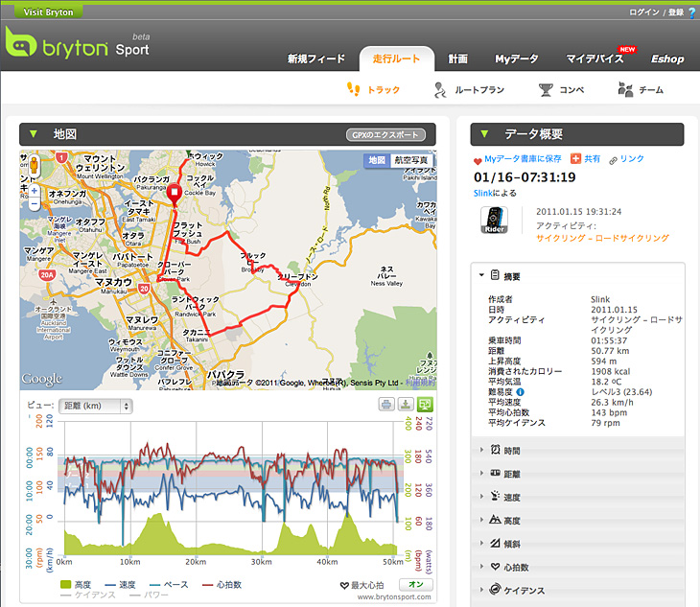
Task: Click the 心拍数 heart section icon
Action: coord(495,566)
